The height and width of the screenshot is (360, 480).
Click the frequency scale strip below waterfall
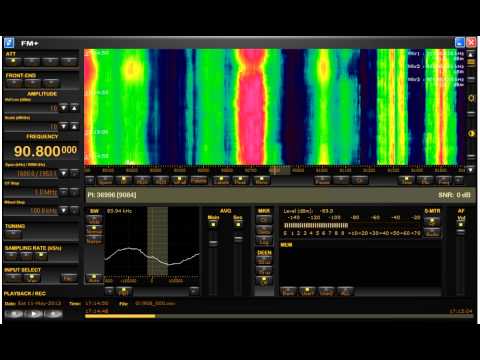(x=275, y=170)
